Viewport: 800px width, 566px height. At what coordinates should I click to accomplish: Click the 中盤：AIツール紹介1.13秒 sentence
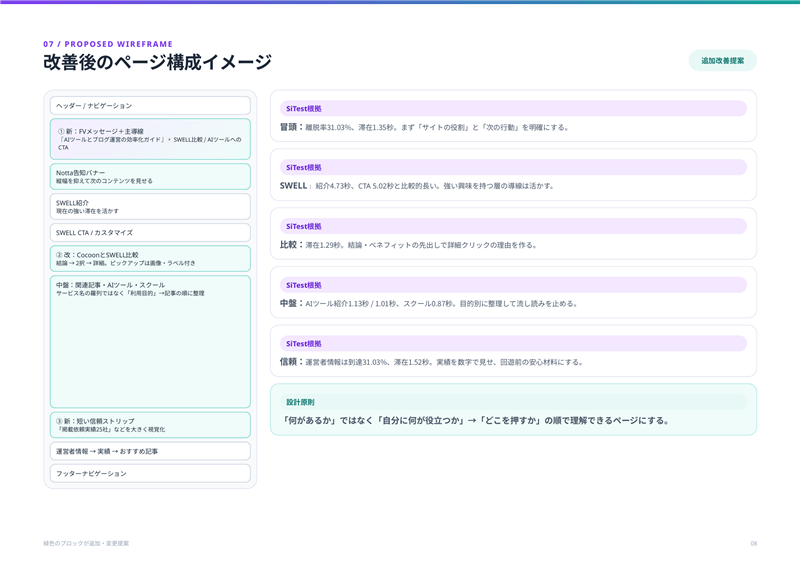click(429, 303)
